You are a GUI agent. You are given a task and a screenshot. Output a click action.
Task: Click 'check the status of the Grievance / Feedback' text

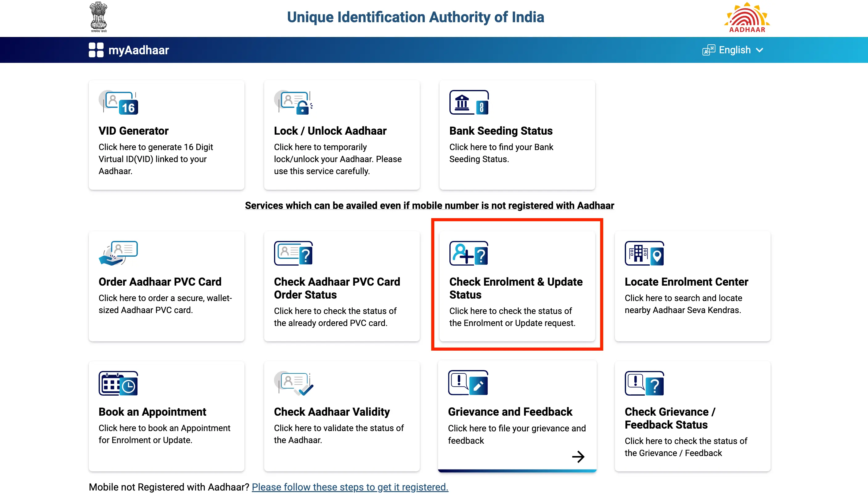pyautogui.click(x=686, y=447)
